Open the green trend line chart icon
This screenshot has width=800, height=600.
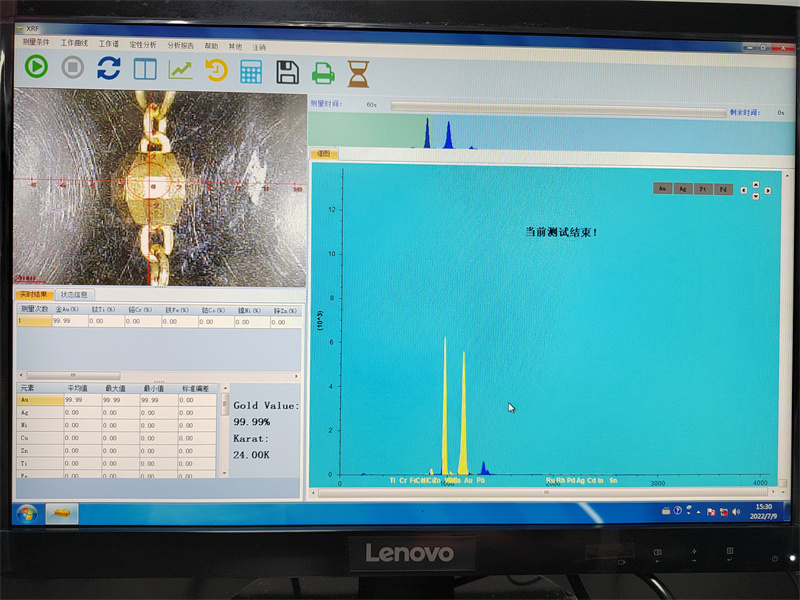pos(181,69)
